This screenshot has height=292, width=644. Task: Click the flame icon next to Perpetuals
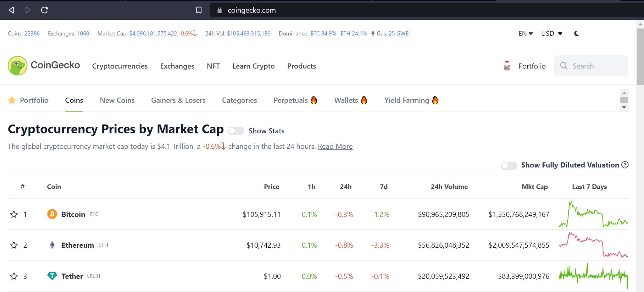(314, 100)
